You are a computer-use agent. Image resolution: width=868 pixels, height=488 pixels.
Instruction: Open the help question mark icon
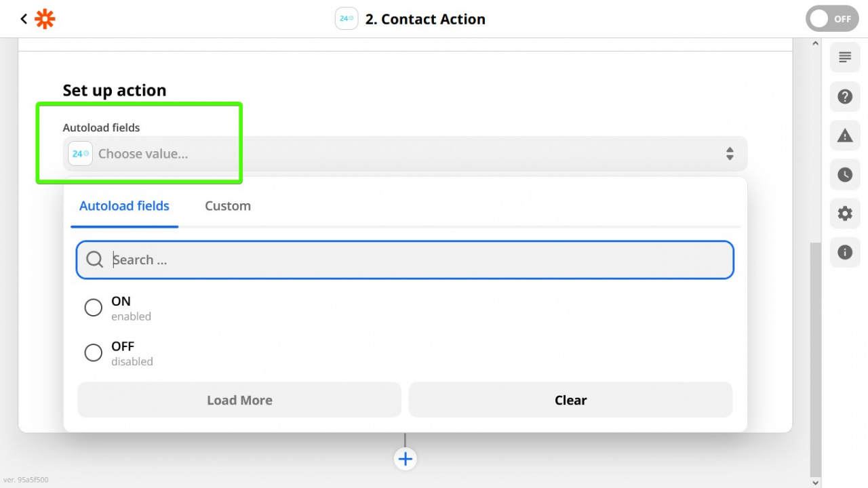click(845, 96)
